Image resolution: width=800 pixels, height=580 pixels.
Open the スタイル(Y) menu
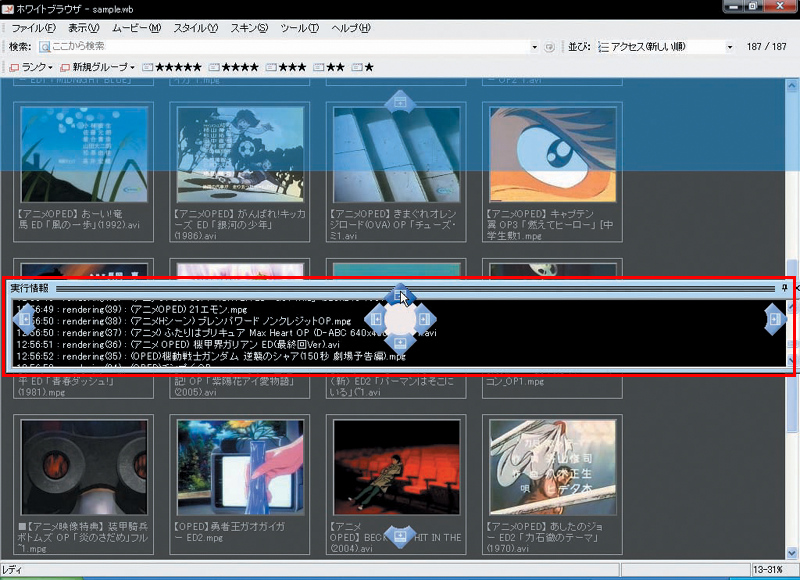(x=195, y=28)
